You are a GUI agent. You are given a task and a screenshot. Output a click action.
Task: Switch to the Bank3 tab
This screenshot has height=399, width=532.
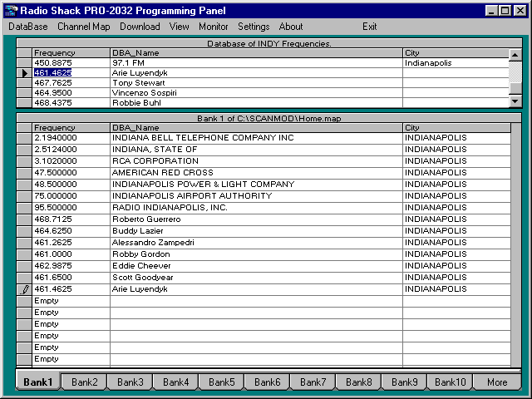[x=131, y=382]
